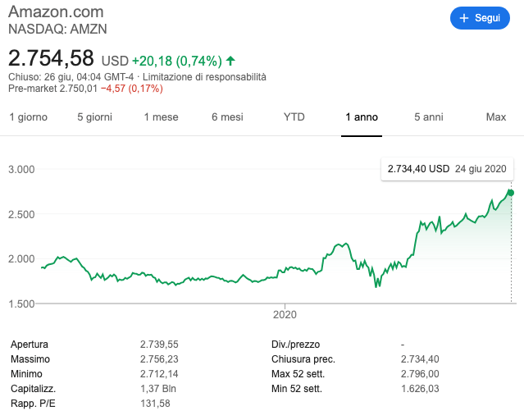Click the Min 52 sett. value 1.626,03

point(420,389)
